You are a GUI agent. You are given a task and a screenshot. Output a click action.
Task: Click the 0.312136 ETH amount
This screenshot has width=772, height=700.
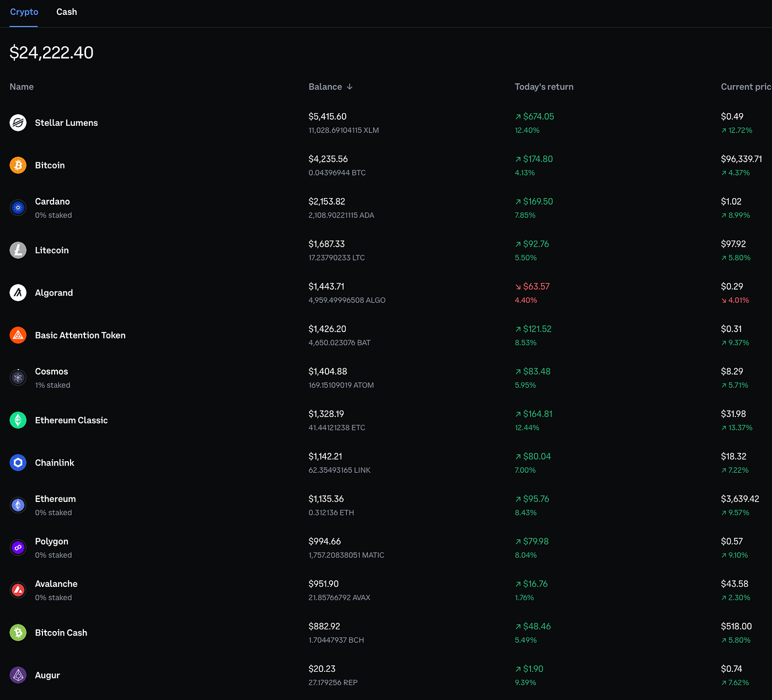click(331, 512)
